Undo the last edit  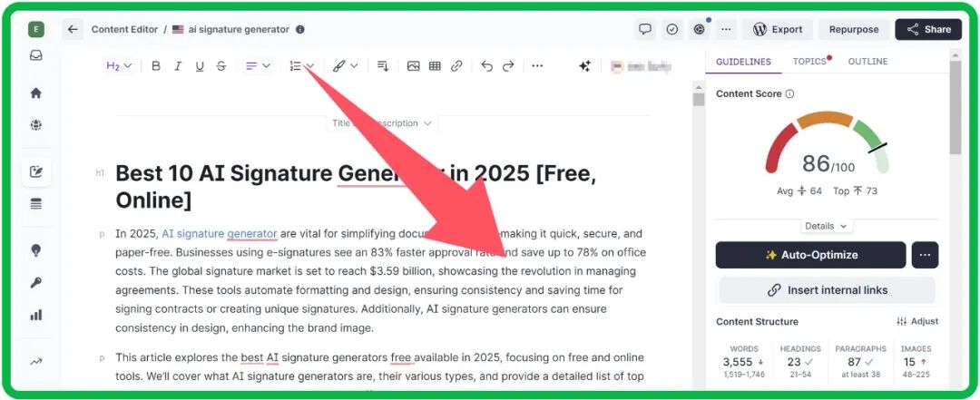tap(487, 66)
